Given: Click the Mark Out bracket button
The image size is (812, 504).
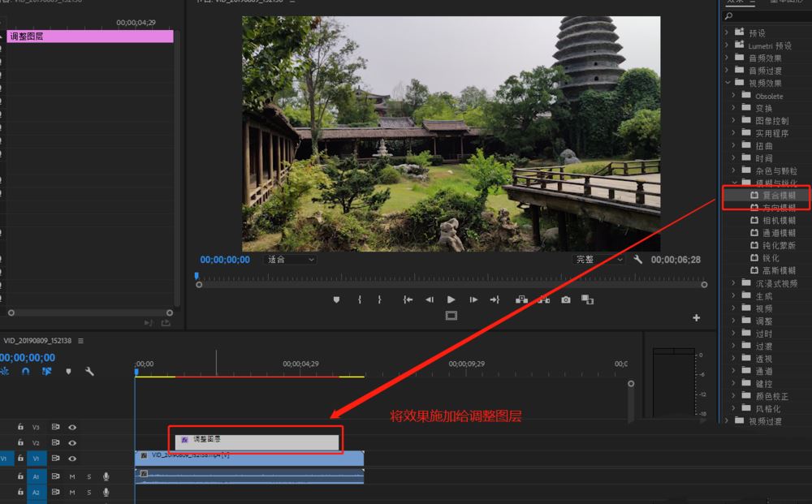Looking at the screenshot, I should coord(379,299).
